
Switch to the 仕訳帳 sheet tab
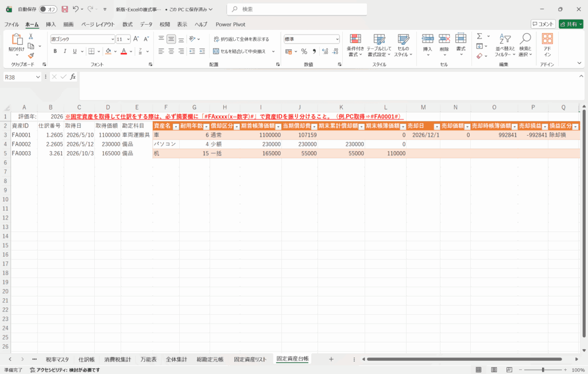pyautogui.click(x=86, y=359)
